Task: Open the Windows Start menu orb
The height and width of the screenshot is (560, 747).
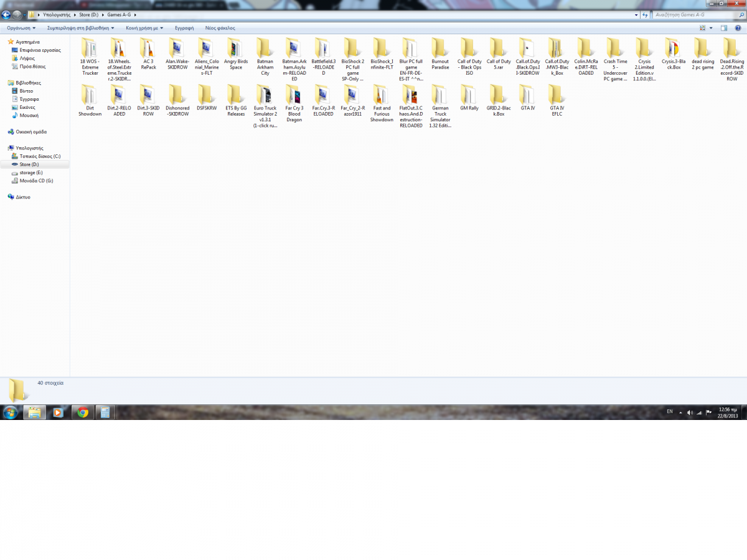Action: coord(10,412)
